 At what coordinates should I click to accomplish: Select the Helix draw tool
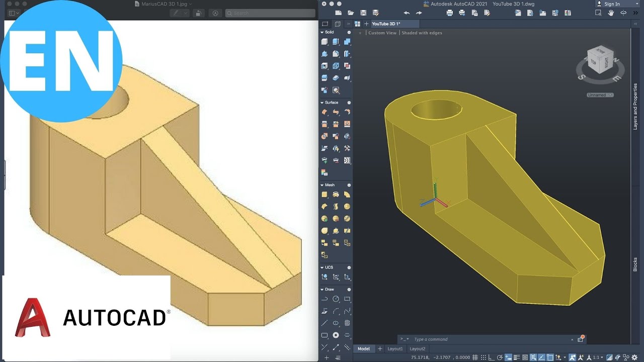347,323
